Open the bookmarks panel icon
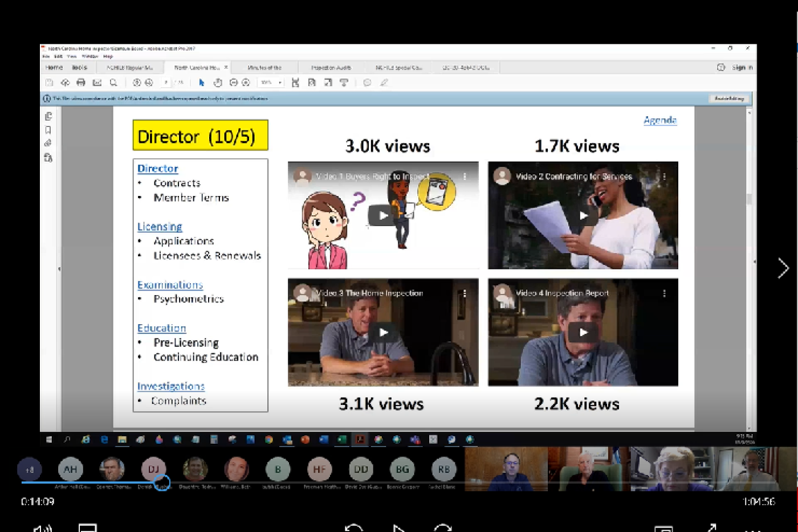Image resolution: width=798 pixels, height=532 pixels. tap(48, 130)
